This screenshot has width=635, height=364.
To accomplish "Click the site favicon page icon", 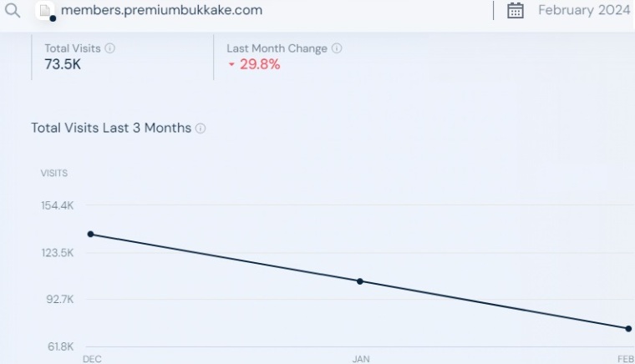I will point(45,11).
